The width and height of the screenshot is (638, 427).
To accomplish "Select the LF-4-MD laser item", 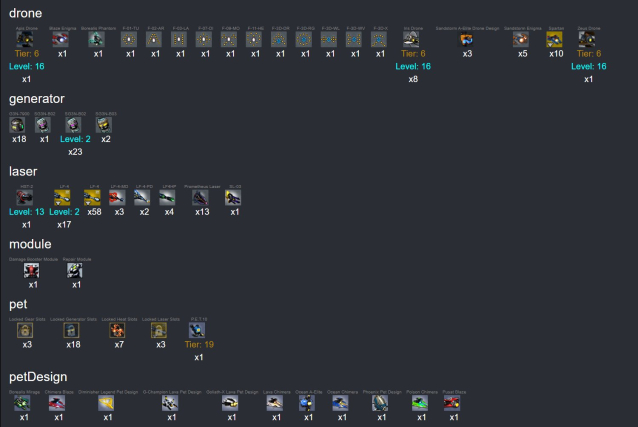I will 119,198.
